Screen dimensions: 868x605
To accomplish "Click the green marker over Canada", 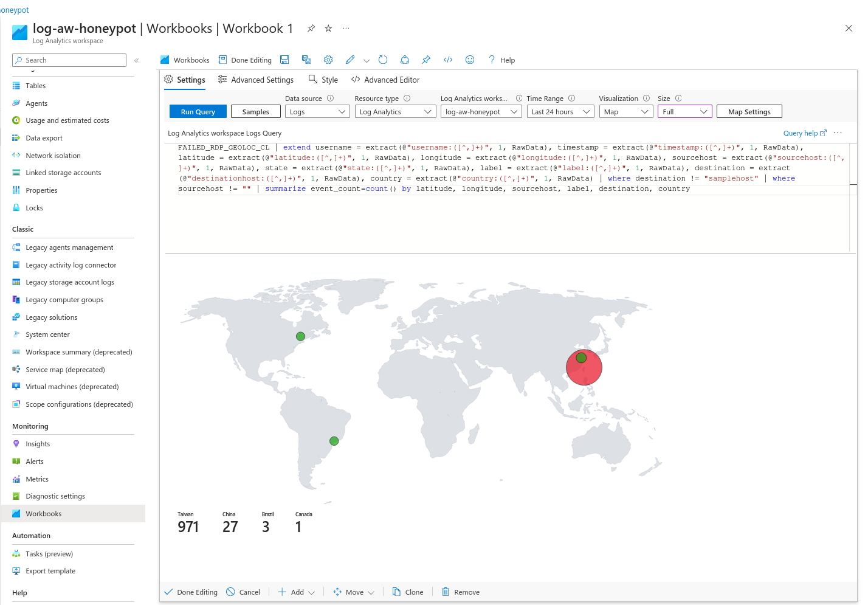I will point(300,336).
